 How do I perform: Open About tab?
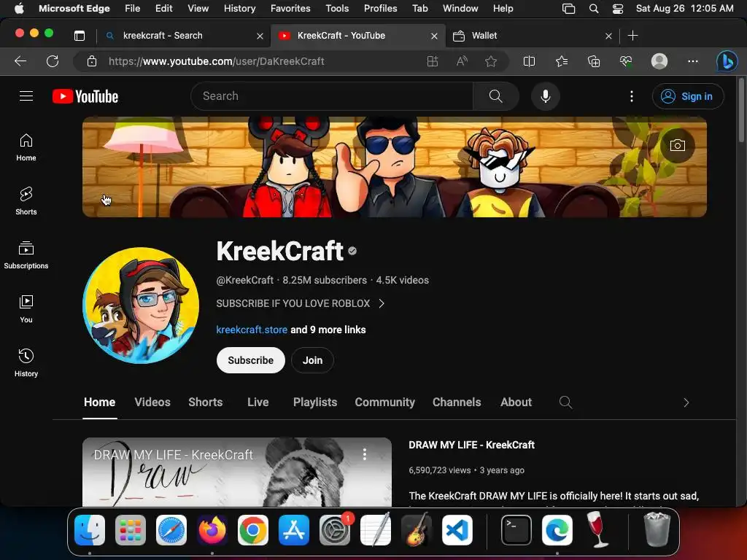pos(516,402)
